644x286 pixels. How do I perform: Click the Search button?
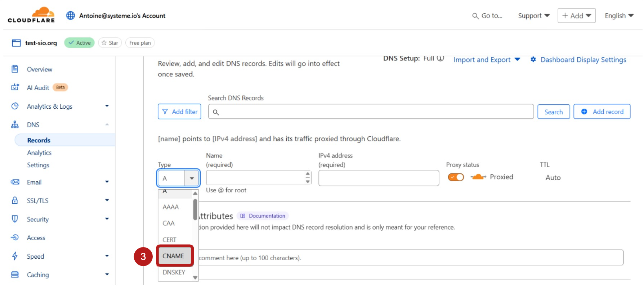554,112
